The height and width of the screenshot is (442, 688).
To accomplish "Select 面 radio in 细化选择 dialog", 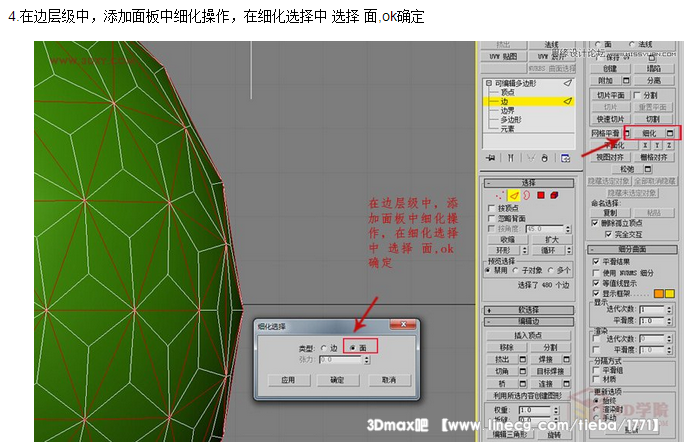I will (352, 348).
